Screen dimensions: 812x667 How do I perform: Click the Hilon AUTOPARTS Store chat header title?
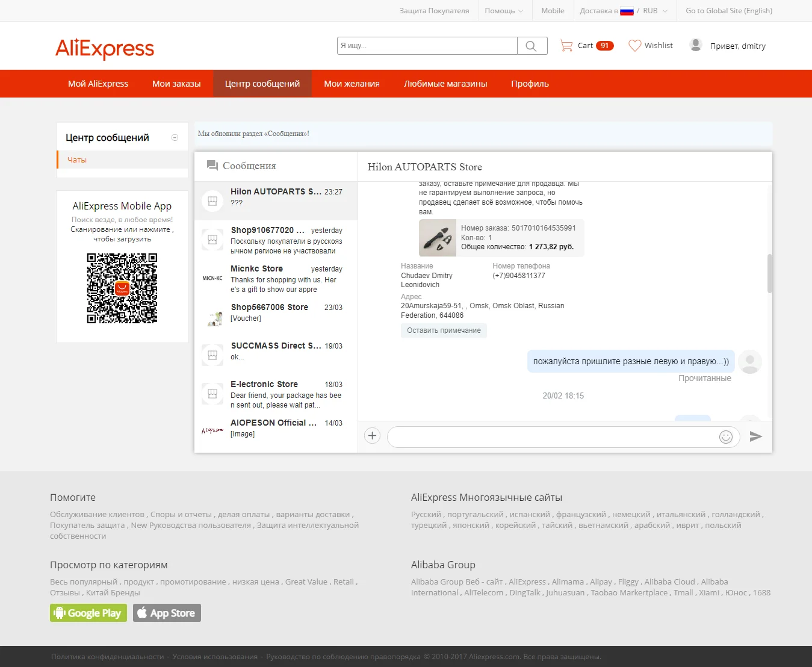pyautogui.click(x=425, y=167)
